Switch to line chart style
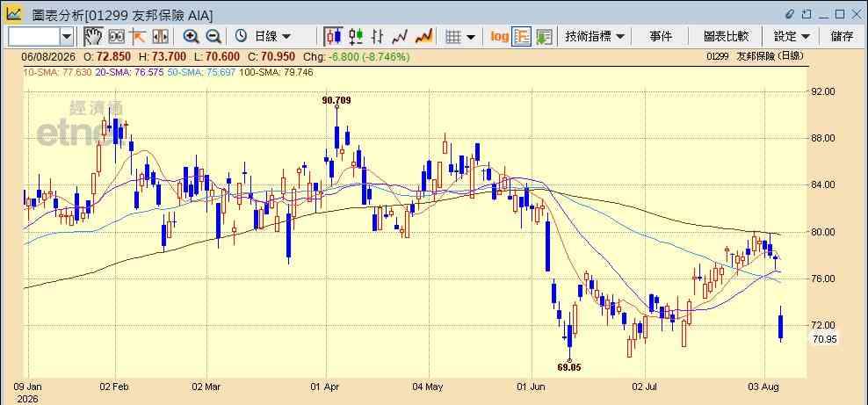The width and height of the screenshot is (868, 405). point(400,37)
